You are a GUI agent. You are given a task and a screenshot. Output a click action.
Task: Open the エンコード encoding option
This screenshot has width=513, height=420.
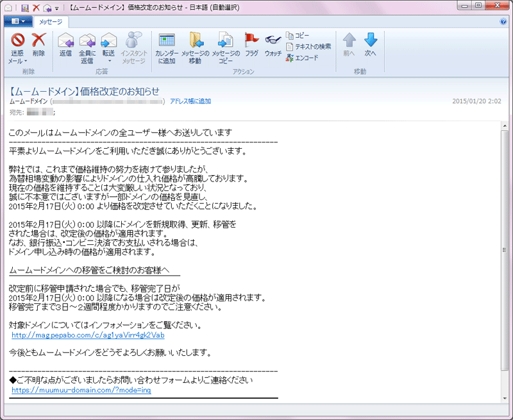pyautogui.click(x=301, y=58)
